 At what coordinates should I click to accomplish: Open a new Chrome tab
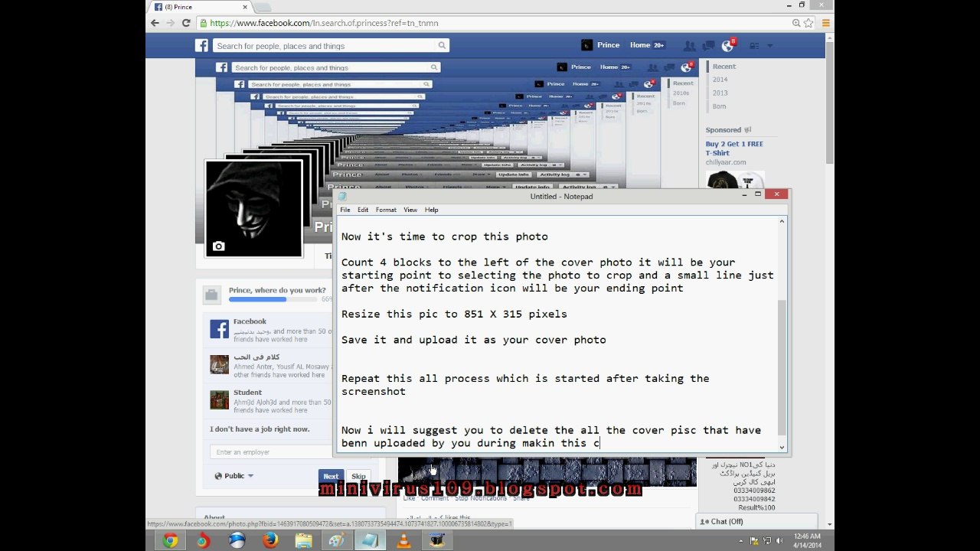point(262,7)
